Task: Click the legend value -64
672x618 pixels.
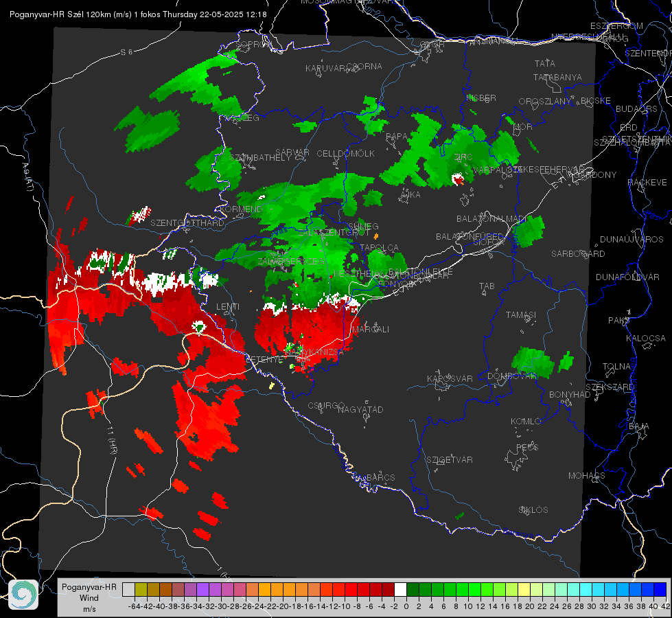Action: 134,607
